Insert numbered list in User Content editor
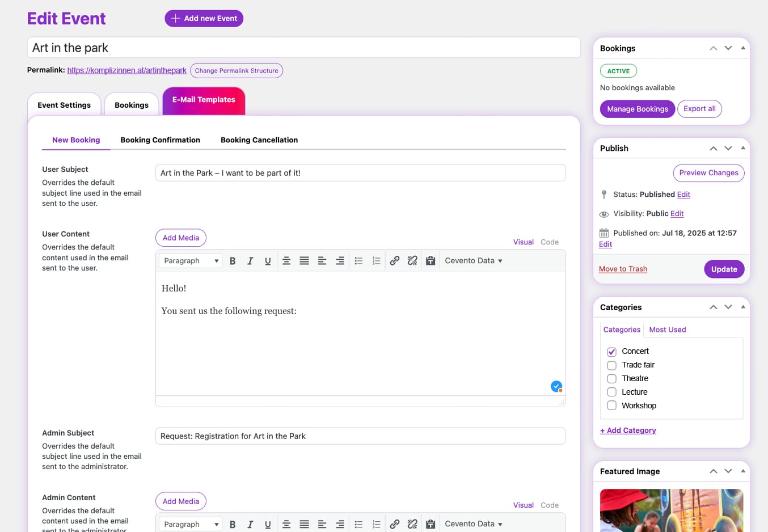768x532 pixels. [376, 261]
